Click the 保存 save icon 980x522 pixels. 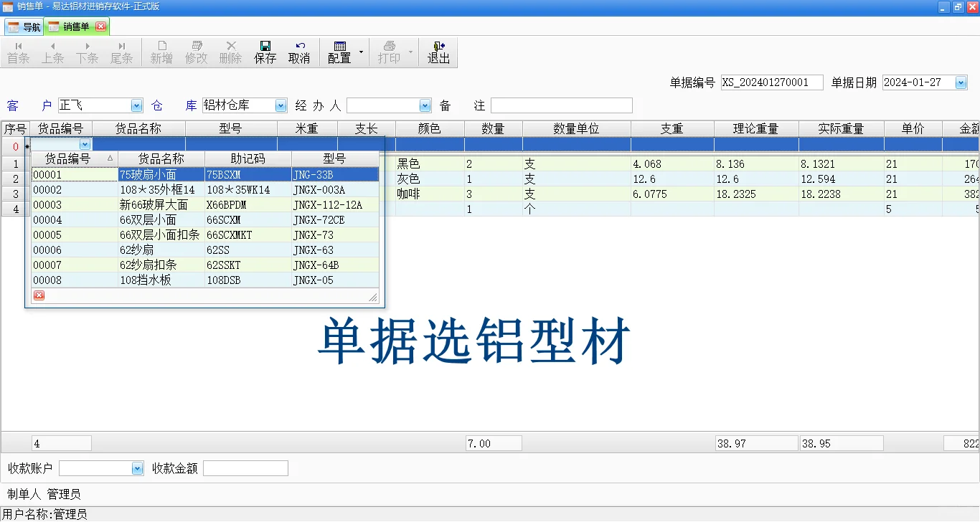click(x=265, y=51)
